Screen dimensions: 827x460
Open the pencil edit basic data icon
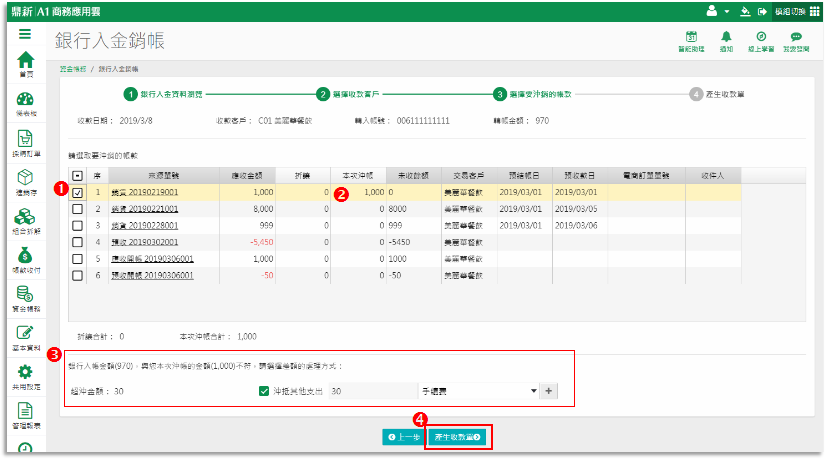point(25,333)
